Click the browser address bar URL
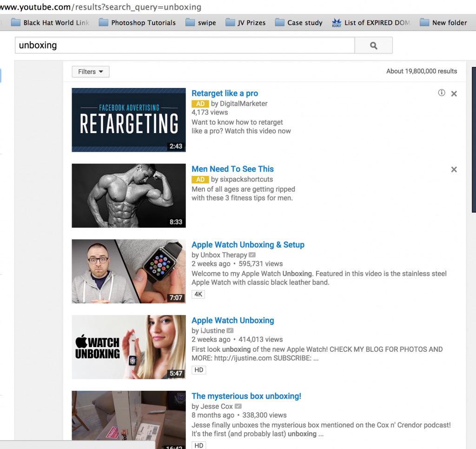476x449 pixels. [x=100, y=7]
